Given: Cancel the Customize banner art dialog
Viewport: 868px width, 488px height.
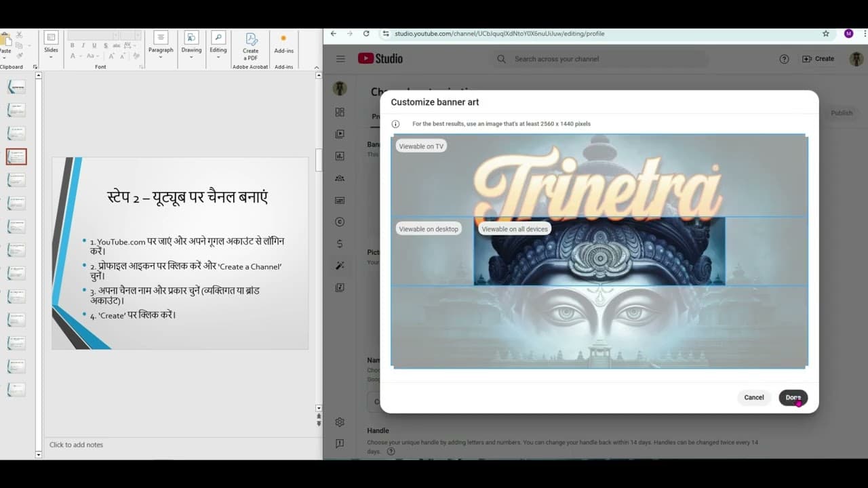Looking at the screenshot, I should pyautogui.click(x=754, y=398).
